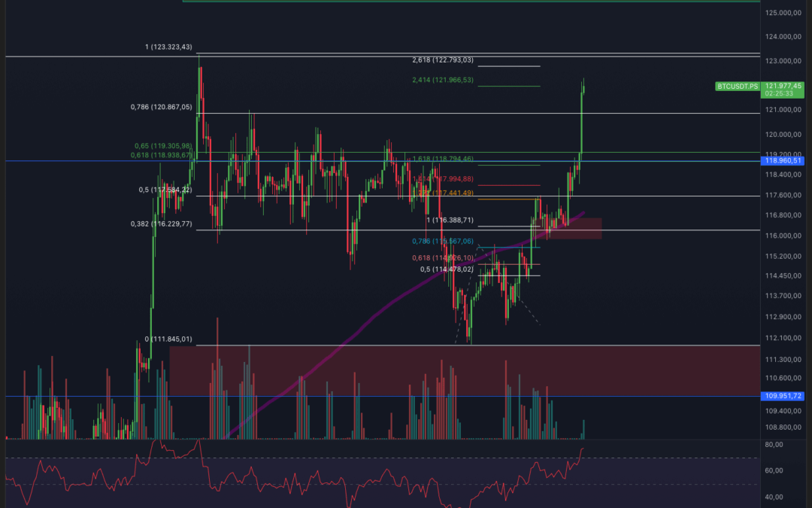The width and height of the screenshot is (812, 508).
Task: Click the 124.000,00 price axis value
Action: coord(783,36)
